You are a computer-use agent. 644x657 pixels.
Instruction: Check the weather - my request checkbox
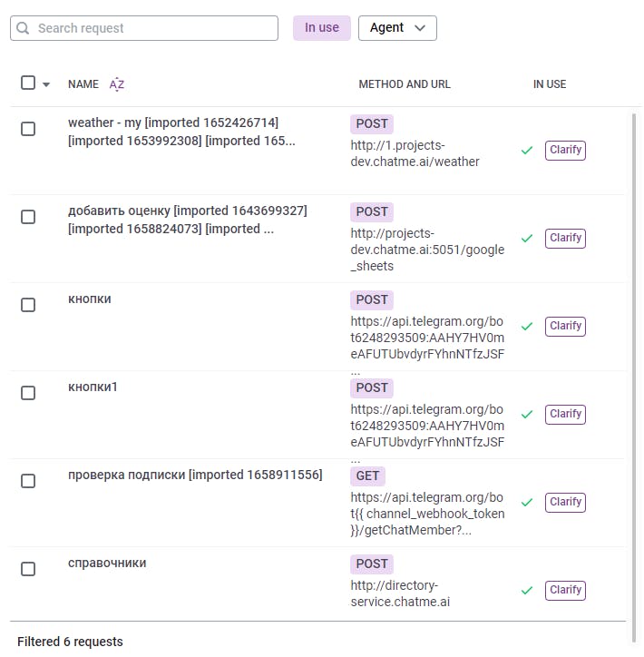pyautogui.click(x=28, y=129)
